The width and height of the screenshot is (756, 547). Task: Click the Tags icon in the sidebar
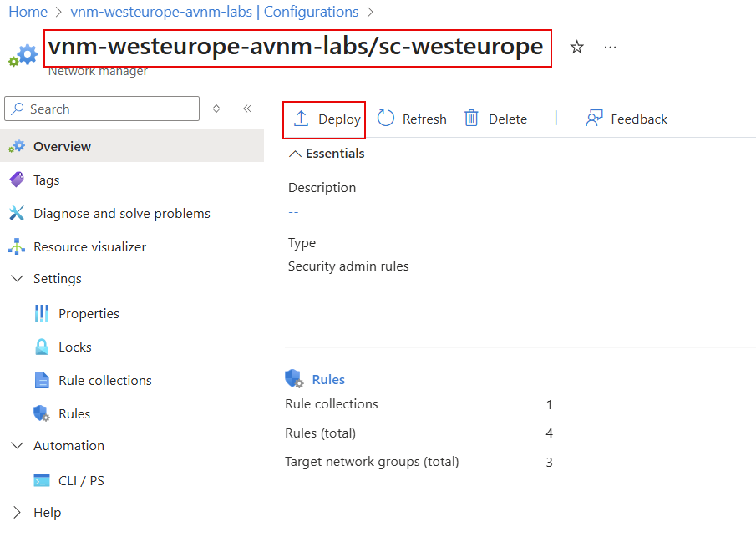[x=18, y=180]
